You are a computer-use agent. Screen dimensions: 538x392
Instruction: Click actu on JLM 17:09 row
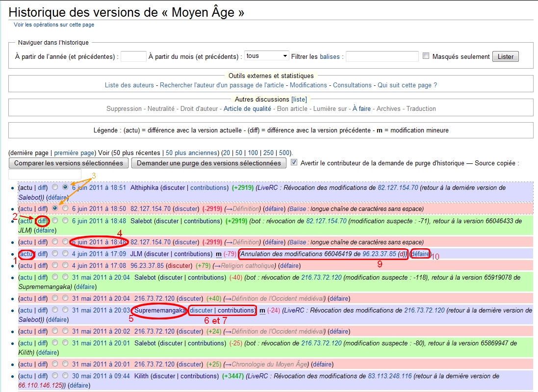tap(26, 254)
